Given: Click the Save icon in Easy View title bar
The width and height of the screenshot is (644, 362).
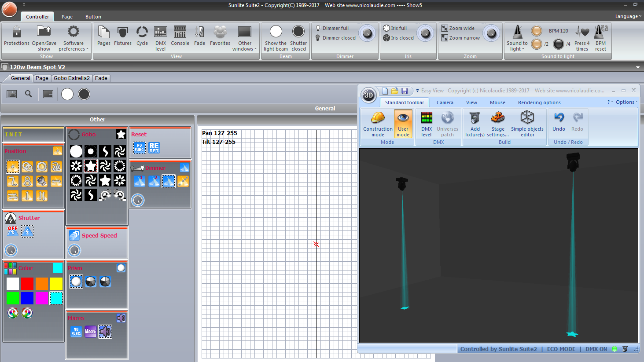Looking at the screenshot, I should pos(405,91).
